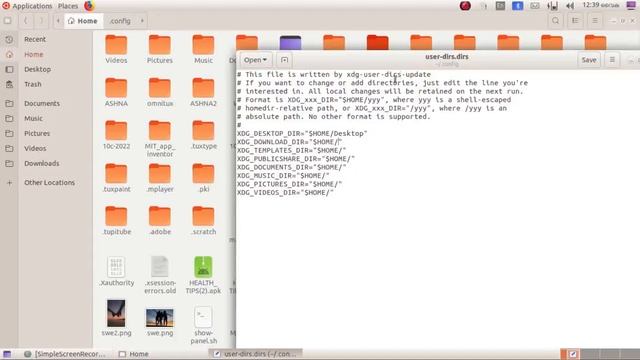This screenshot has width=640, height=360.
Task: Click the XDG_PUBLICSHARE_DIR line in editor
Action: point(296,159)
